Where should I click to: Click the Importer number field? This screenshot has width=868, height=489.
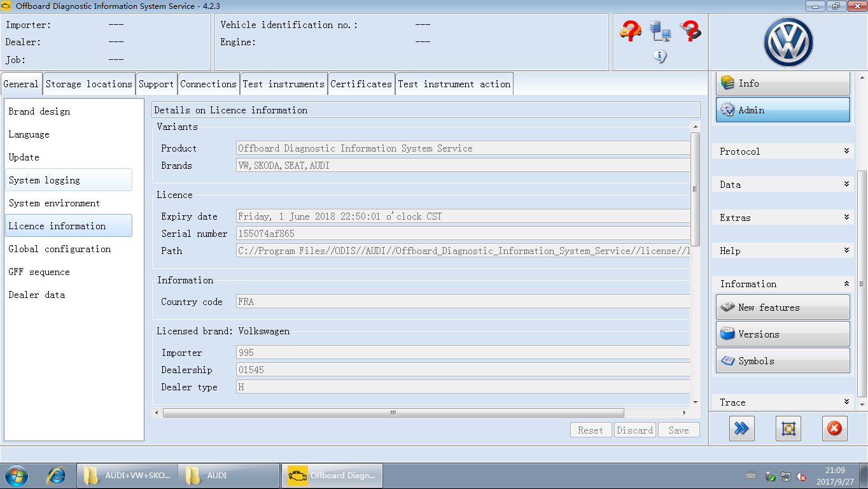[x=463, y=353]
